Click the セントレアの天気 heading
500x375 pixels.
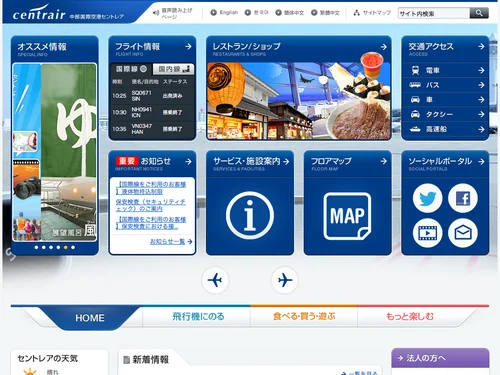(x=47, y=359)
